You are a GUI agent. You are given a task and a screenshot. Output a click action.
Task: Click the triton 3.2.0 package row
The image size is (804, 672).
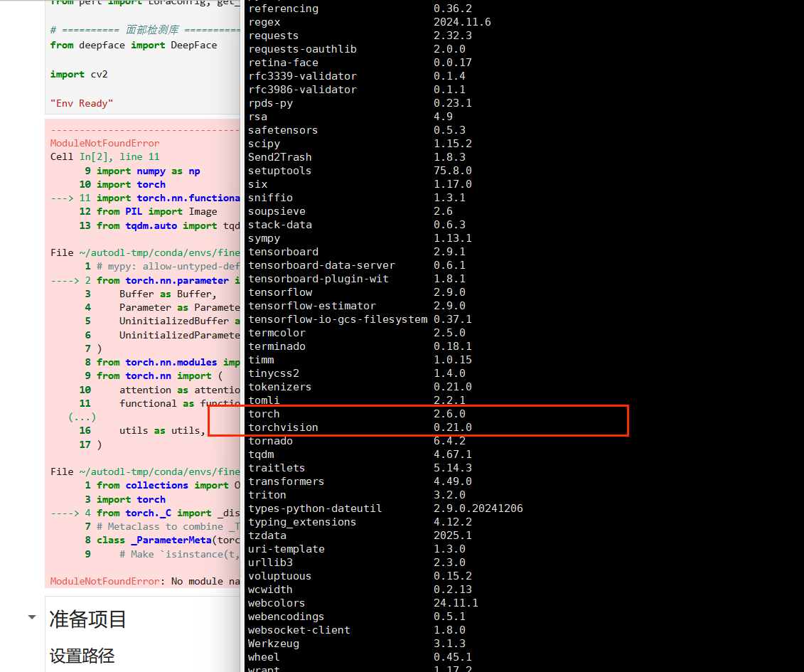pyautogui.click(x=356, y=495)
